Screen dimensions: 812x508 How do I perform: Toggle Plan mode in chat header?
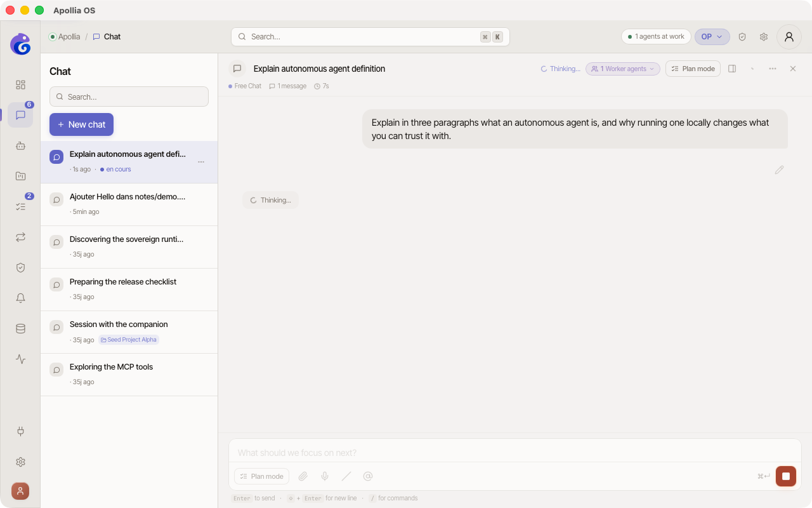click(x=693, y=69)
